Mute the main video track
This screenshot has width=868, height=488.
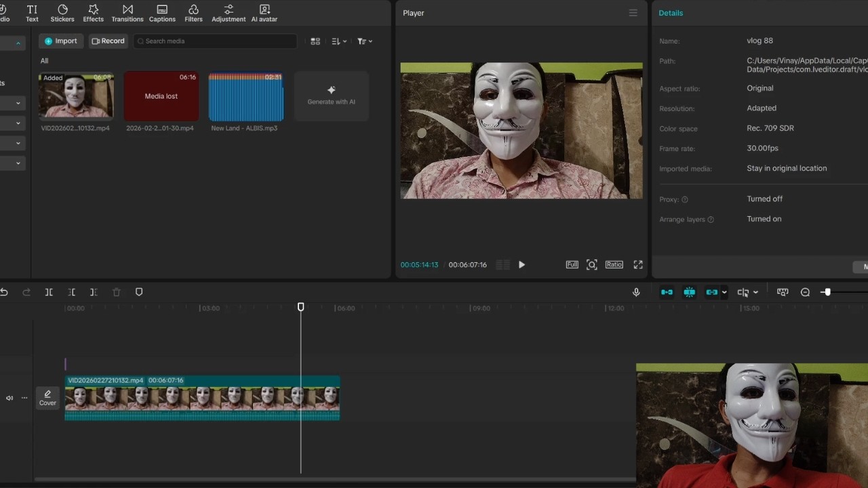(9, 399)
